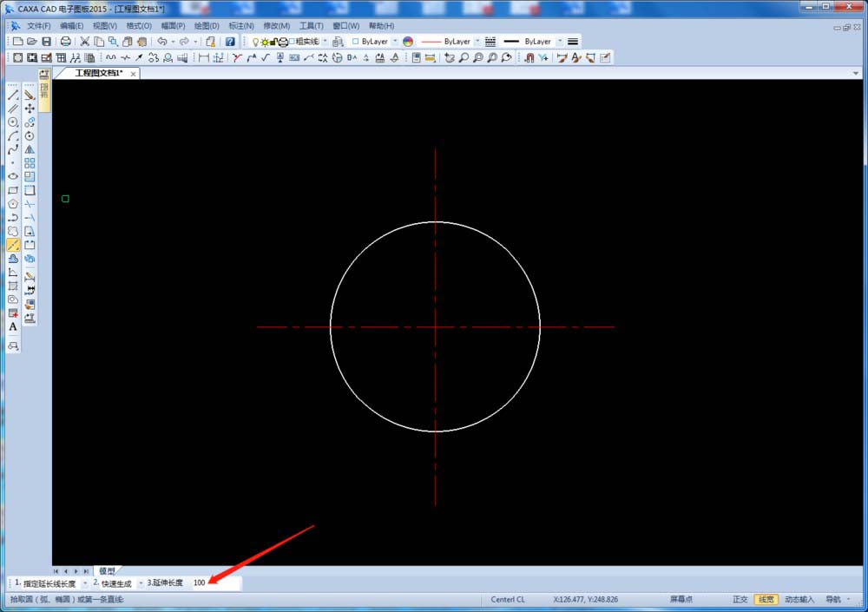Open the color ByLayer dropdown
The image size is (868, 612).
pos(395,42)
